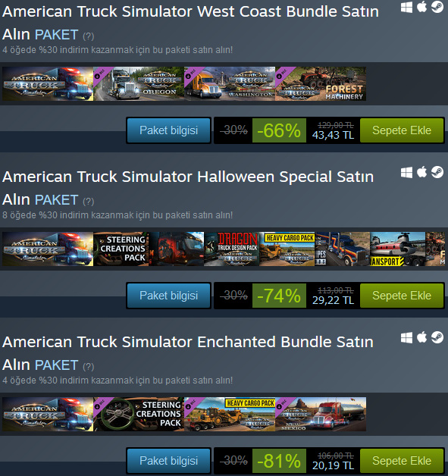This screenshot has width=448, height=476.
Task: Add Enchanted Bundle via Sepete Ekle
Action: 402,461
